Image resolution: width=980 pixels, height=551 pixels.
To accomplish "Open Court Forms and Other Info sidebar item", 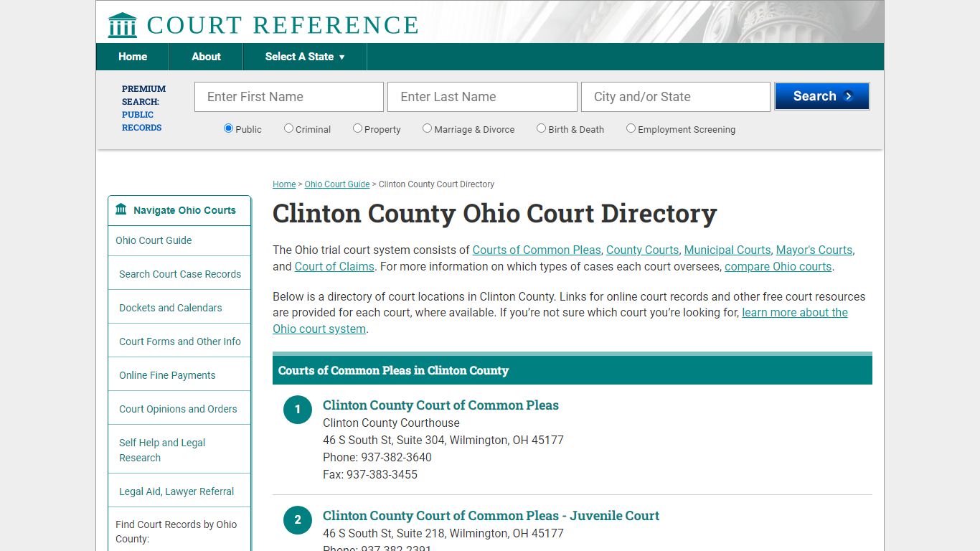I will click(180, 342).
